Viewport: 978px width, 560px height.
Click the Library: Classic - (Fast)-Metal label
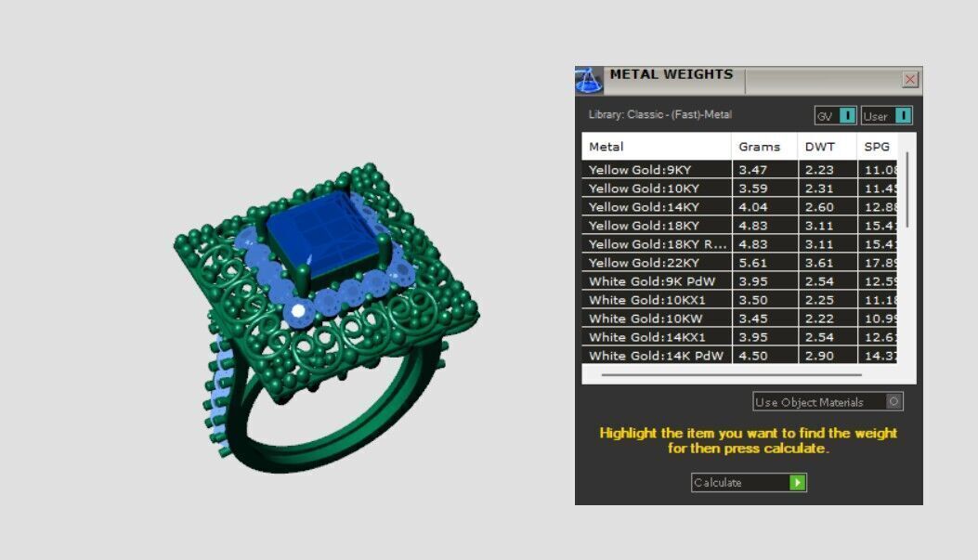[x=660, y=115]
